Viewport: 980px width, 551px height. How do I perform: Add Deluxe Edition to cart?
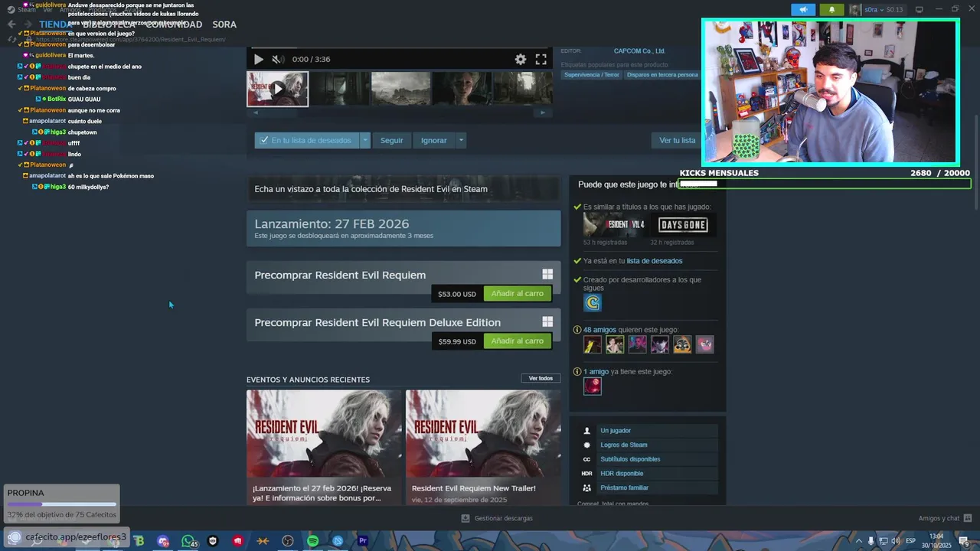point(518,341)
